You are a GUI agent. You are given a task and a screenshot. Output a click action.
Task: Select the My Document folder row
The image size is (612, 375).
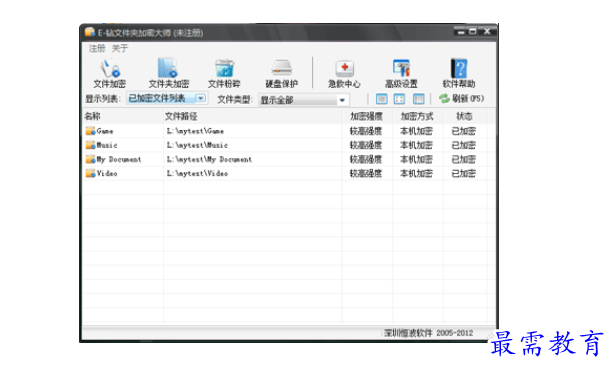(289, 159)
